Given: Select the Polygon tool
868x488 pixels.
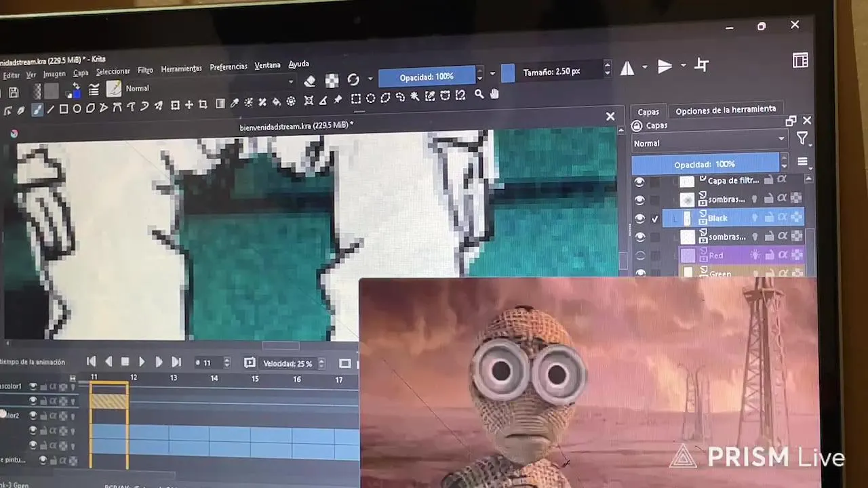Looking at the screenshot, I should 90,108.
